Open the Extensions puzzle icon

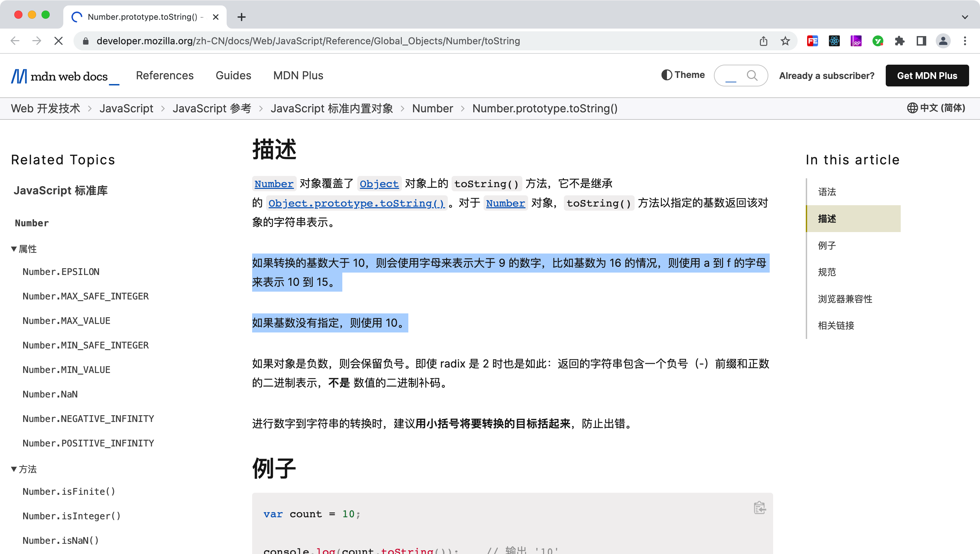[x=899, y=41]
